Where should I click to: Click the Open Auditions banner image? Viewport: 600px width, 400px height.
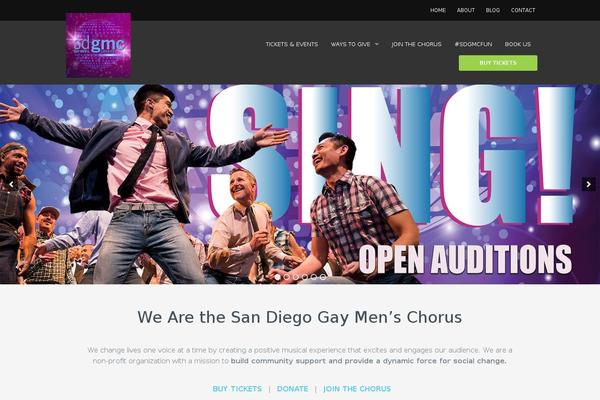[x=300, y=184]
